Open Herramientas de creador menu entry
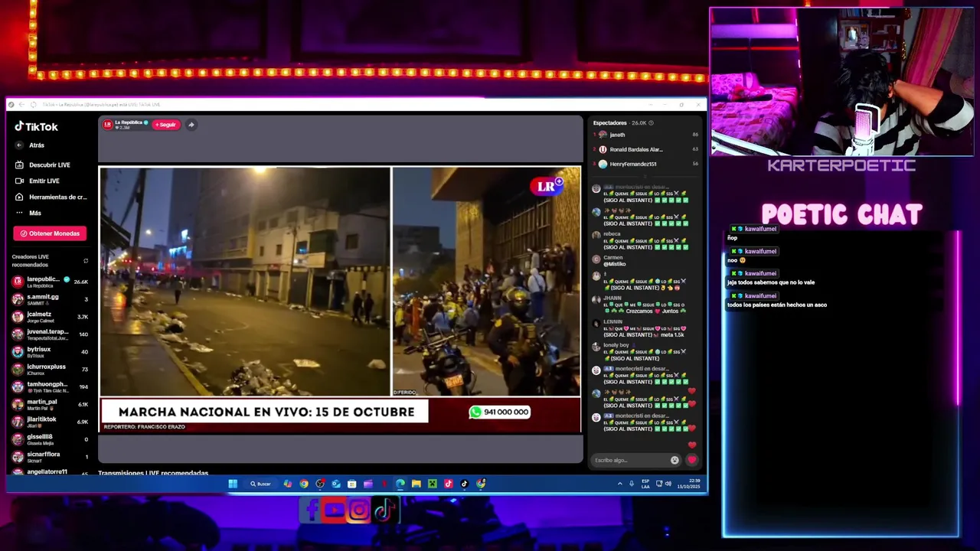This screenshot has height=551, width=980. tap(51, 197)
